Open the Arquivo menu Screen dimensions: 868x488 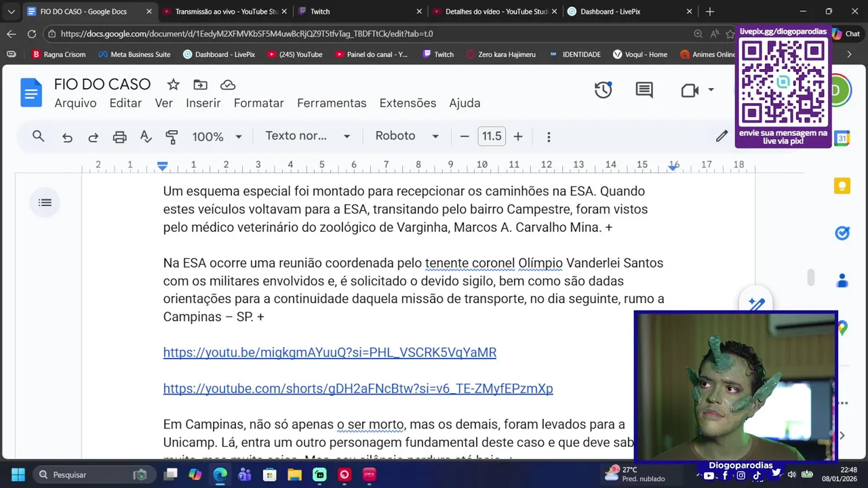[x=75, y=103]
